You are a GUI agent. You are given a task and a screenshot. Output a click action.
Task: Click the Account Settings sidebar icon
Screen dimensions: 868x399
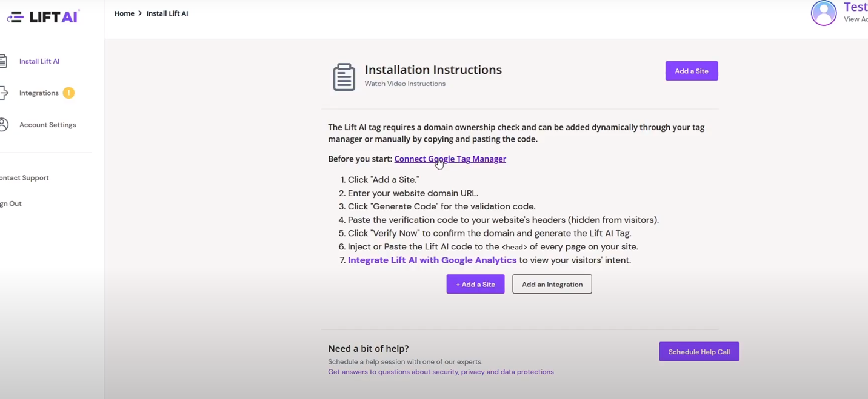tap(4, 125)
